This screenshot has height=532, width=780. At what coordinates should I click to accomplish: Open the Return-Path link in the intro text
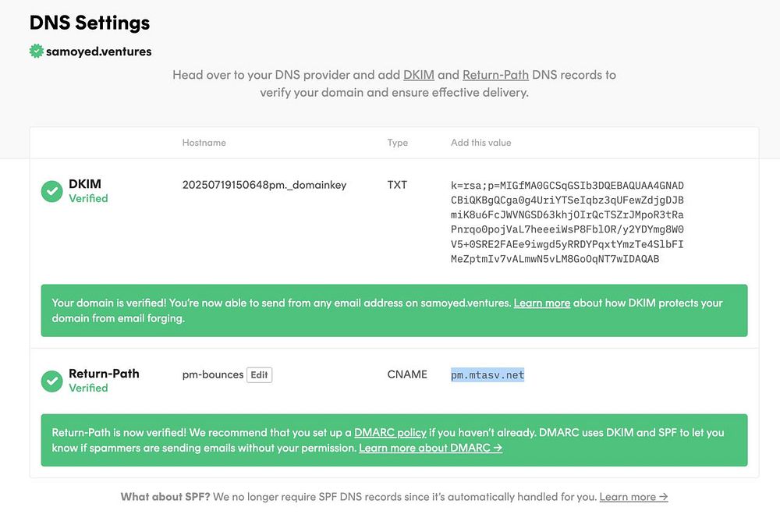pos(495,75)
